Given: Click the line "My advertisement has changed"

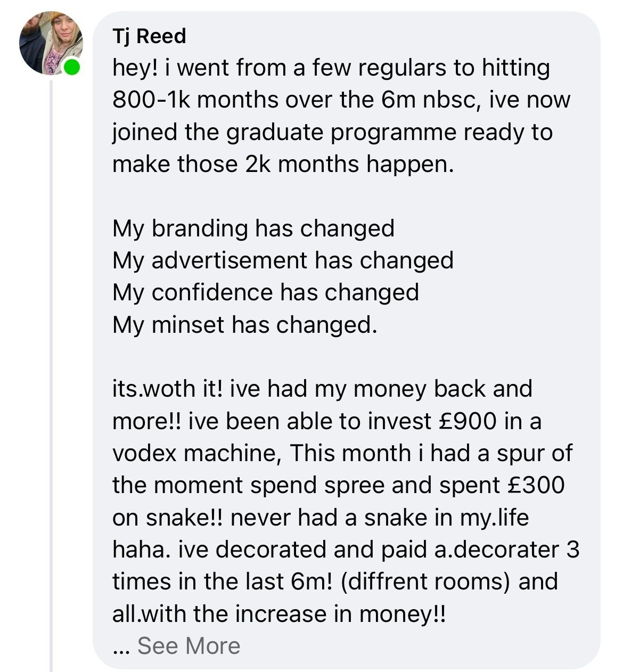Looking at the screenshot, I should pos(283,260).
